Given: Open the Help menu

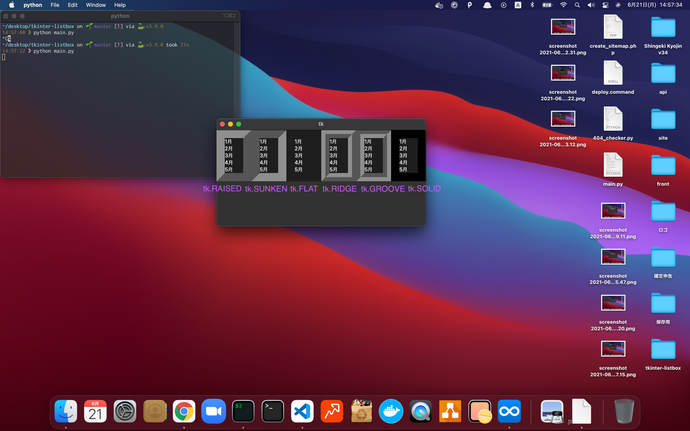Looking at the screenshot, I should pos(120,5).
